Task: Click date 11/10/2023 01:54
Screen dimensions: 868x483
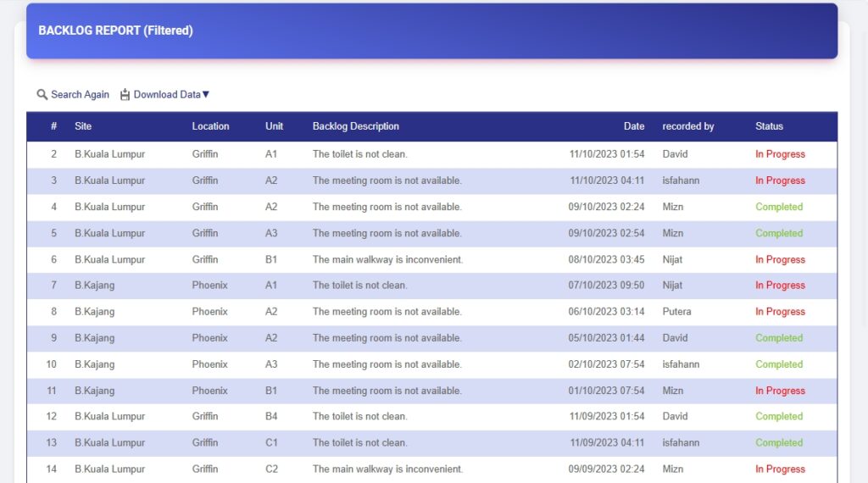Action: pyautogui.click(x=607, y=154)
